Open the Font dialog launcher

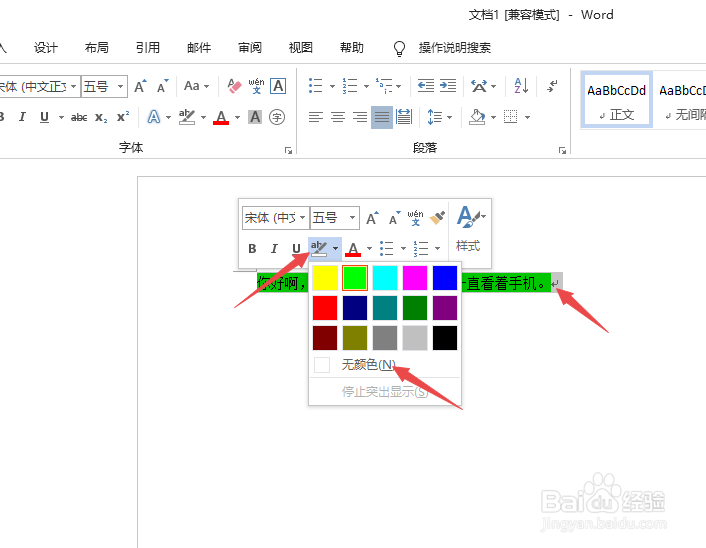(288, 150)
